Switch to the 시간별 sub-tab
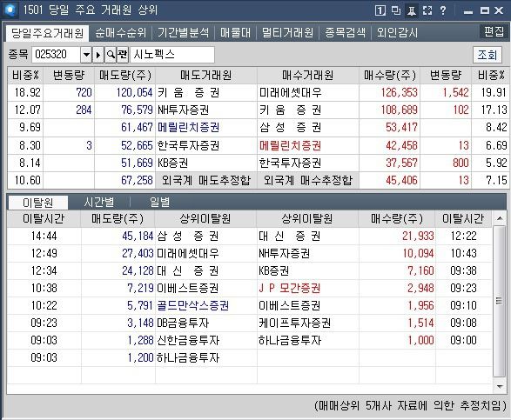This screenshot has width=511, height=420. [98, 203]
